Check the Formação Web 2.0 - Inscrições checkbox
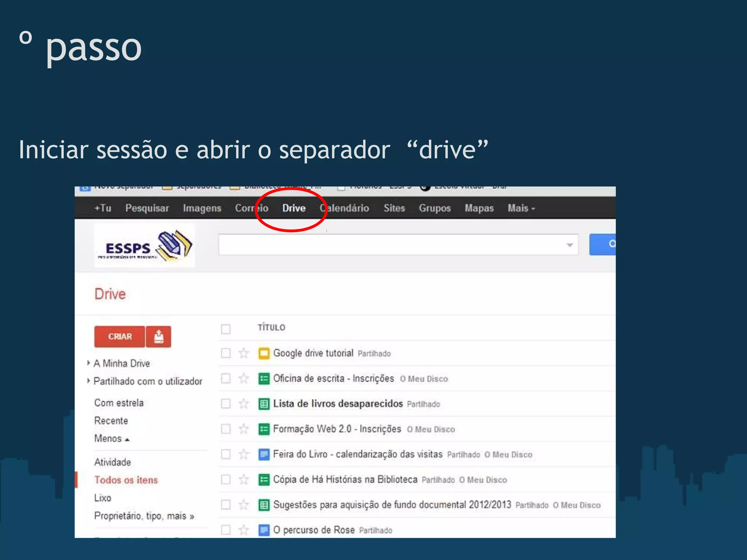 [x=226, y=429]
